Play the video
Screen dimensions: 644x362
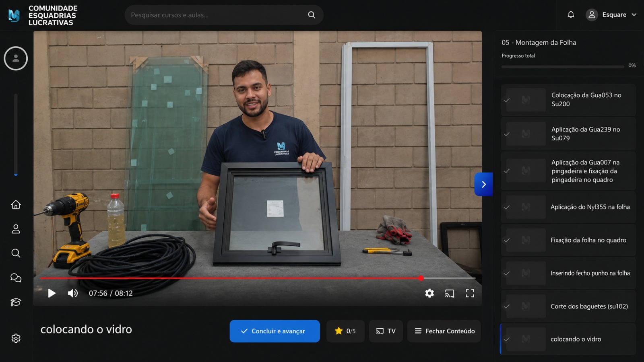[52, 293]
